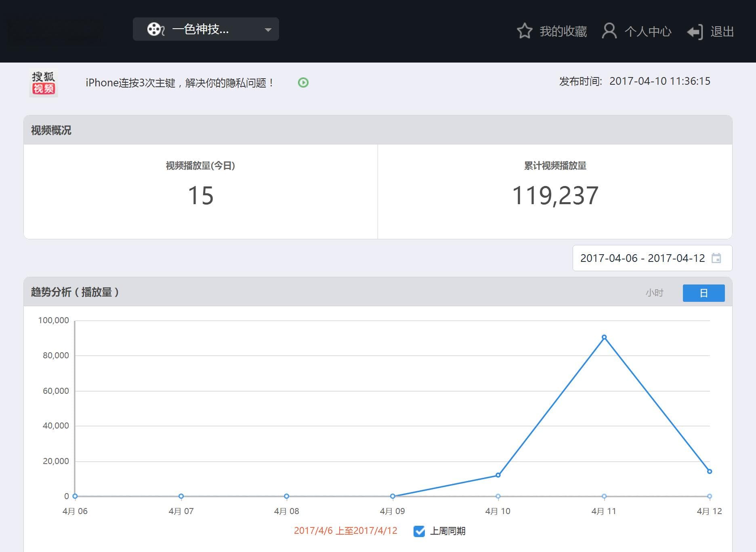Click 退出 to log out
756x552 pixels.
[722, 31]
